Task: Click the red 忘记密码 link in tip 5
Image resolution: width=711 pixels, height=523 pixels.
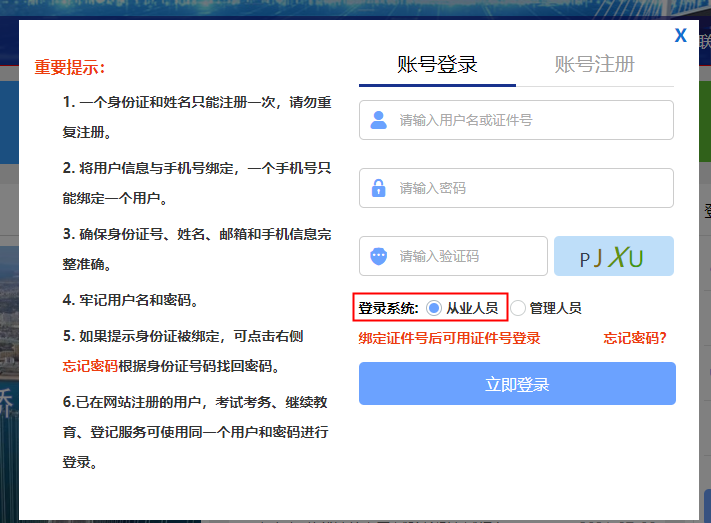Action: [90, 365]
